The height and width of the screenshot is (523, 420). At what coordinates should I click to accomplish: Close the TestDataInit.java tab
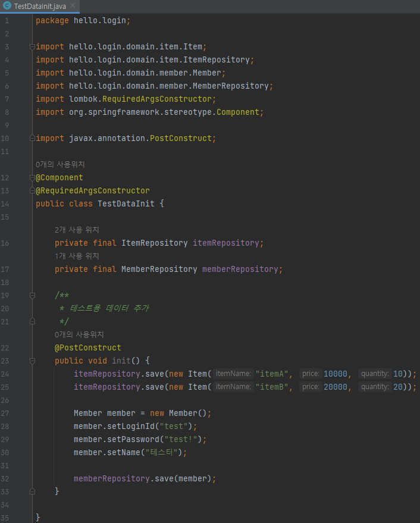coord(73,6)
